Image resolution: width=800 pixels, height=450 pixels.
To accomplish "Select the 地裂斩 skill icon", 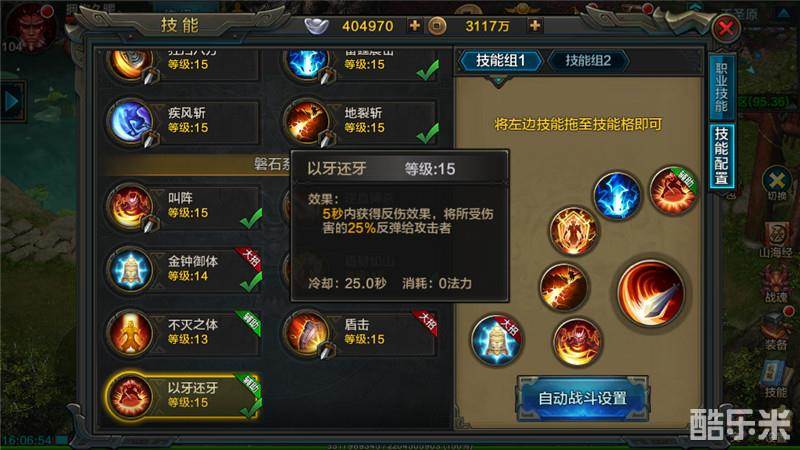I will (307, 122).
